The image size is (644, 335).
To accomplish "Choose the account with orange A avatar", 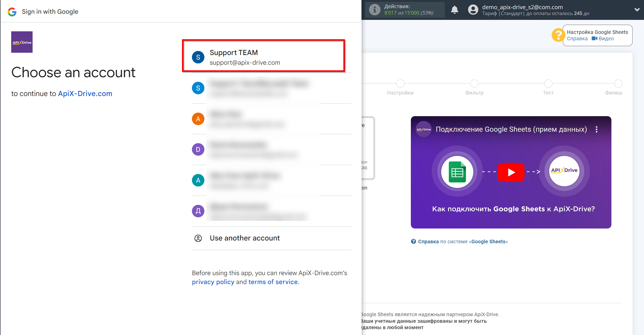I will point(271,119).
